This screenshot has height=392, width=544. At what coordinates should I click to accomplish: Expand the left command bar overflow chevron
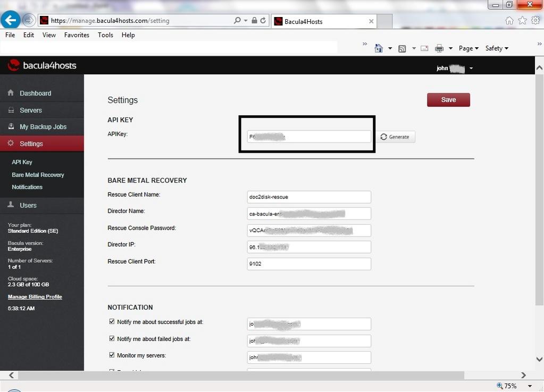click(365, 44)
